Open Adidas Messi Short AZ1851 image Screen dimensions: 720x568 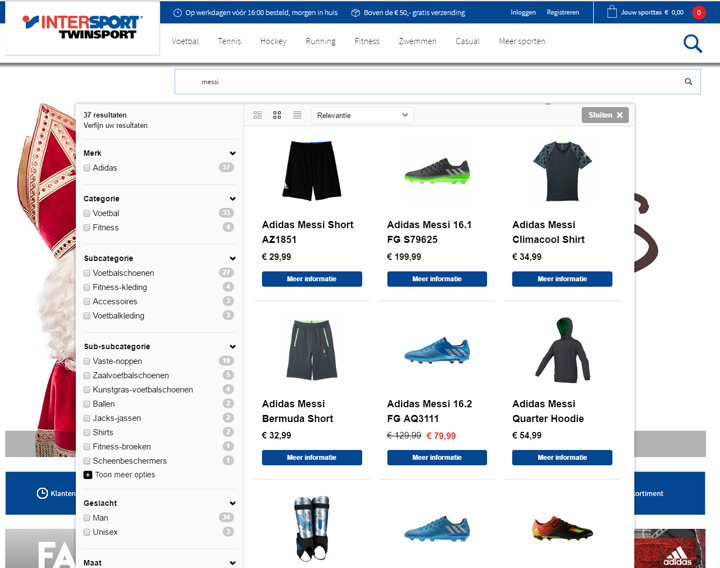tap(312, 171)
